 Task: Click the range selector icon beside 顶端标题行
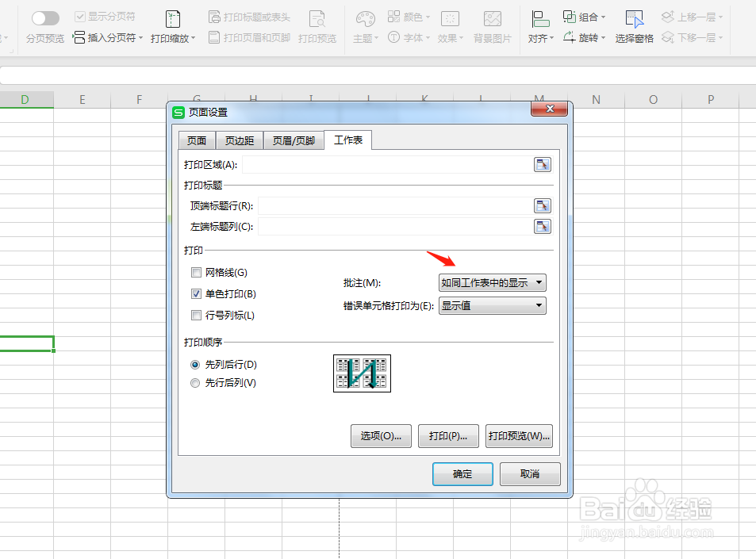point(543,205)
